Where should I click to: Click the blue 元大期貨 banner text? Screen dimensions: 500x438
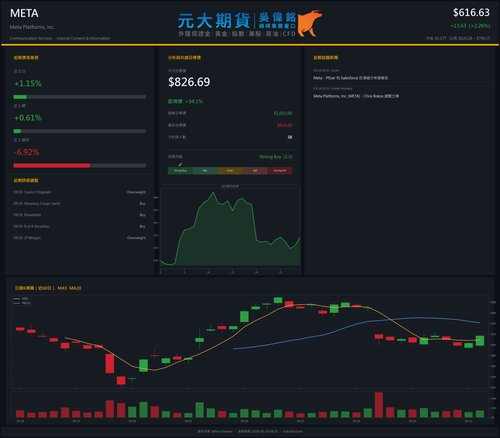pyautogui.click(x=214, y=21)
